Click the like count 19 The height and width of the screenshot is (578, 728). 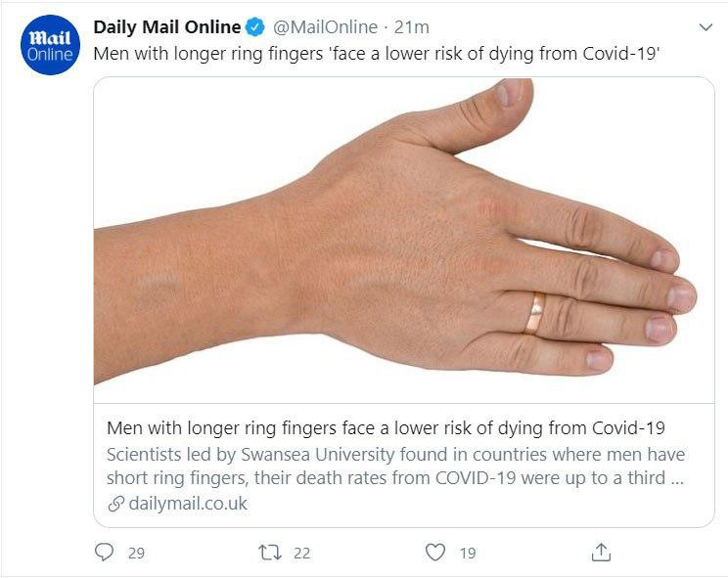tap(468, 553)
